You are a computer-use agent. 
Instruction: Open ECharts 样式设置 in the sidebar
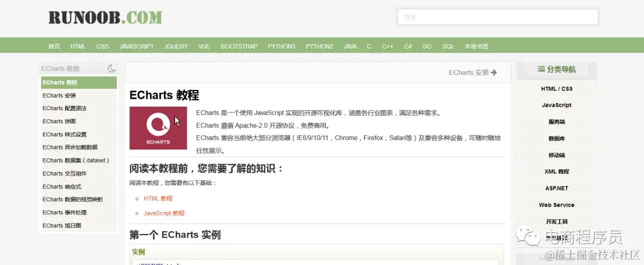(x=64, y=135)
